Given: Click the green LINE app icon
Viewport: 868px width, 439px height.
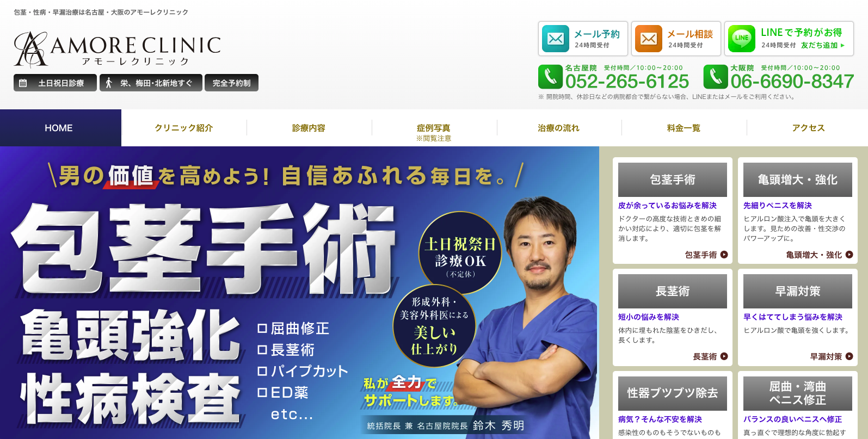Looking at the screenshot, I should [x=742, y=39].
